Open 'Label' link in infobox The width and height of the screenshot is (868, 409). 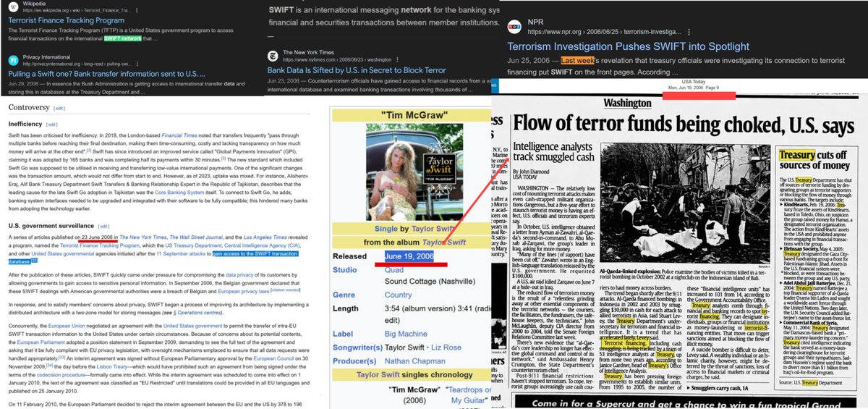tap(344, 334)
